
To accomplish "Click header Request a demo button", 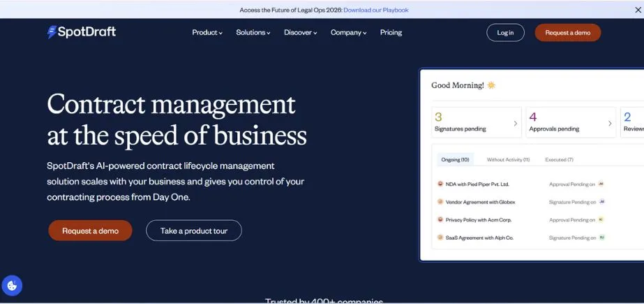I will click(x=568, y=33).
